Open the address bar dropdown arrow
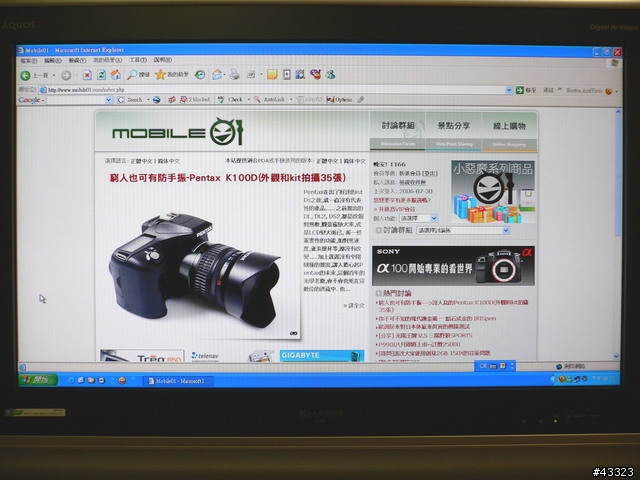Viewport: 640px width, 480px height. point(509,90)
